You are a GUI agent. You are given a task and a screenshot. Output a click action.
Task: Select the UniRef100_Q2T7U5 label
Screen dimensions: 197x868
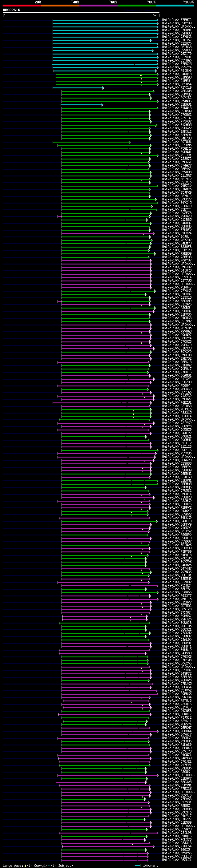[x=177, y=281]
